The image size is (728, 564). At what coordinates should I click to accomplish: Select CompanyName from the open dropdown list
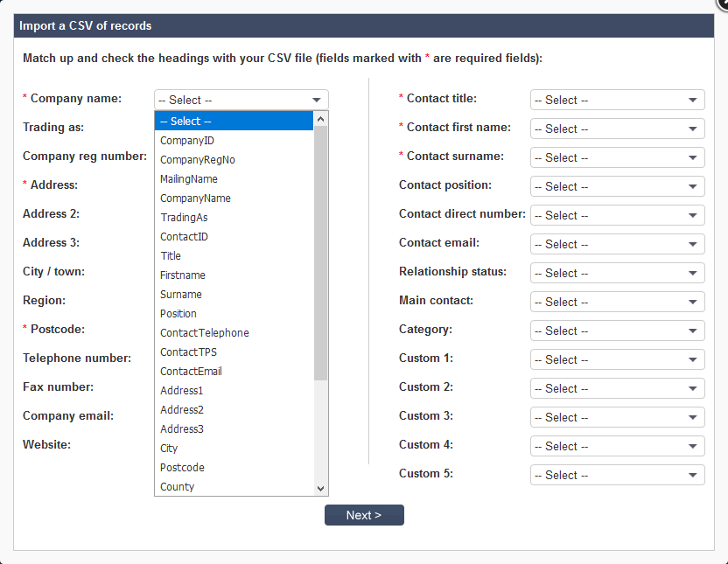click(199, 198)
